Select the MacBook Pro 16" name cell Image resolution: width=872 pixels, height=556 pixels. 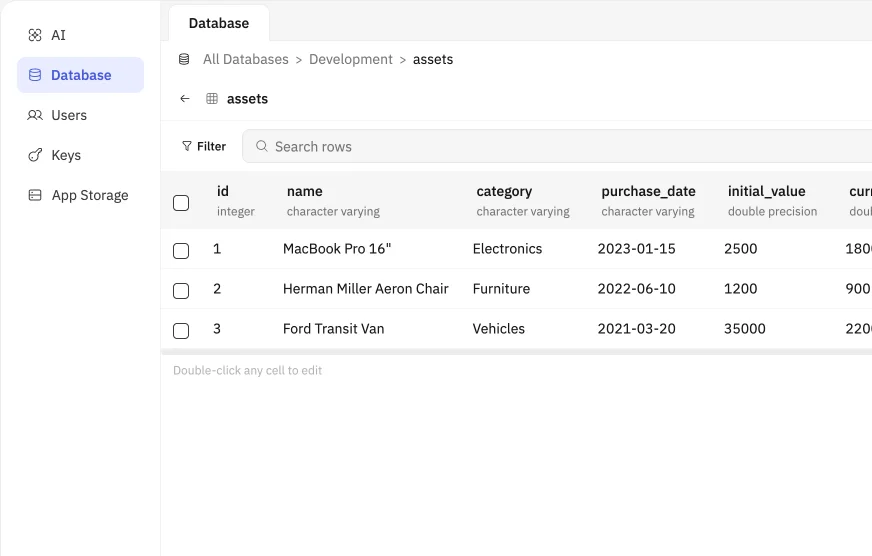coord(337,249)
